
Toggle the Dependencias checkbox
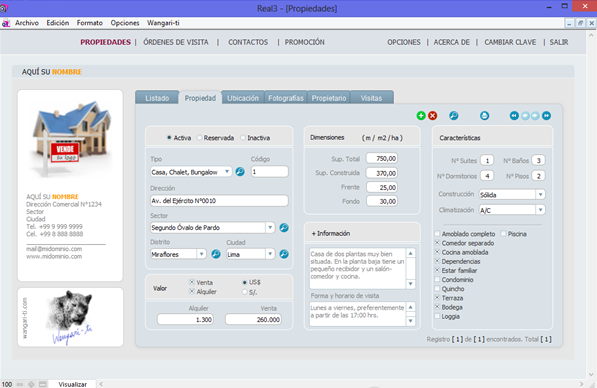pos(437,261)
